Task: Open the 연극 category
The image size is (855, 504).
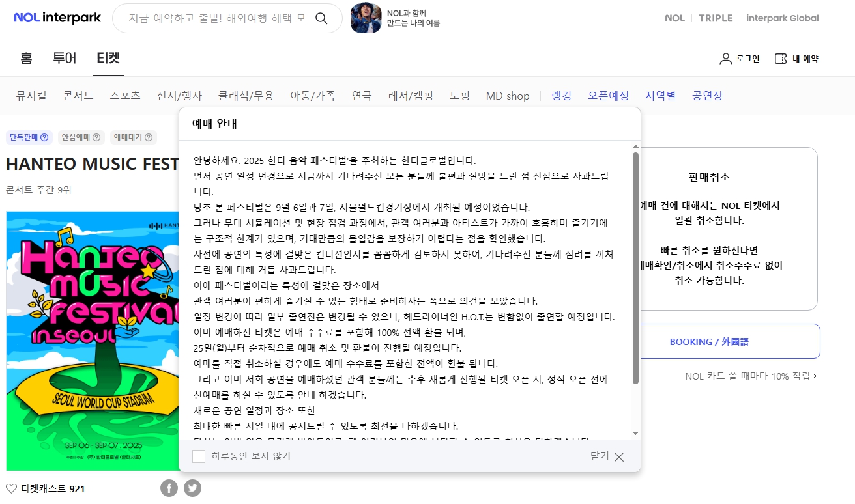Action: tap(362, 96)
